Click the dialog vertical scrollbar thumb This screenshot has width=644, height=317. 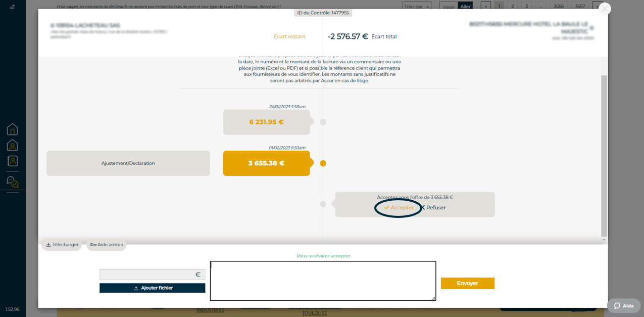pos(605,156)
